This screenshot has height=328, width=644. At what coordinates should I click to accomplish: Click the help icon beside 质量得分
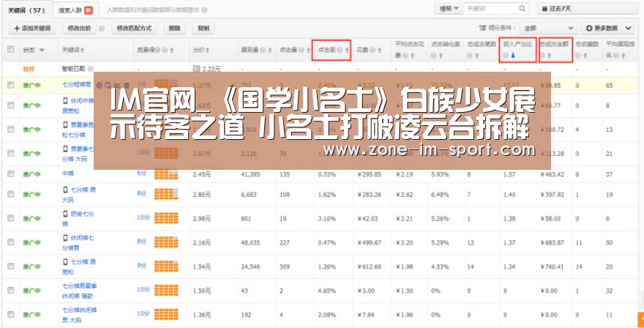(164, 50)
